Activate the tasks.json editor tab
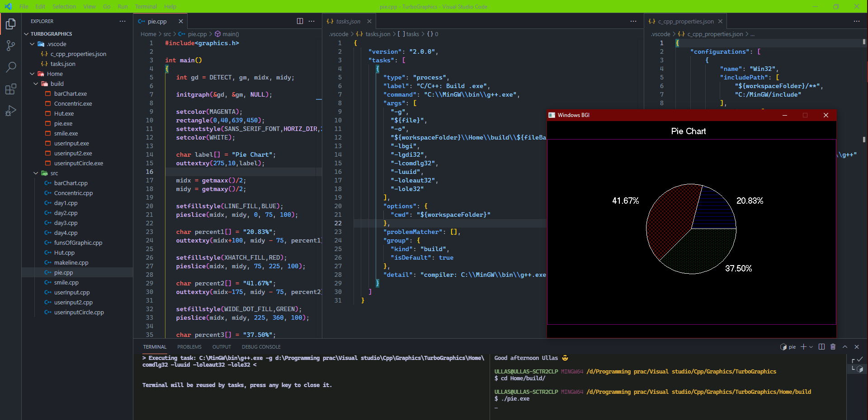This screenshot has height=420, width=868. (348, 21)
